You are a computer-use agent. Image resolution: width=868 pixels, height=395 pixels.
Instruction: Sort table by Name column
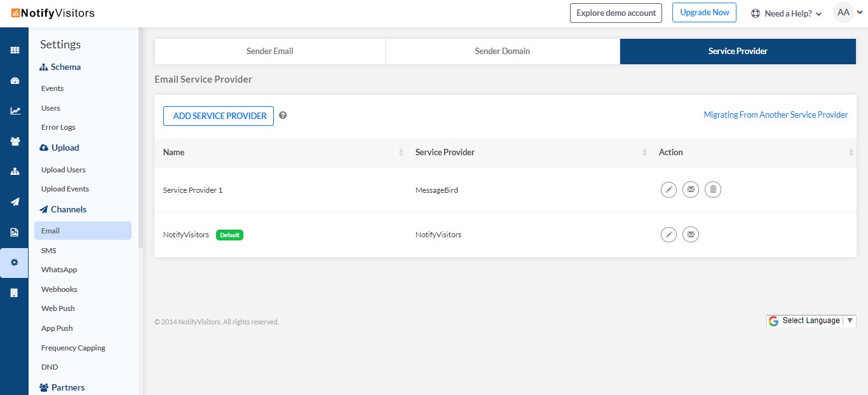[x=401, y=153]
